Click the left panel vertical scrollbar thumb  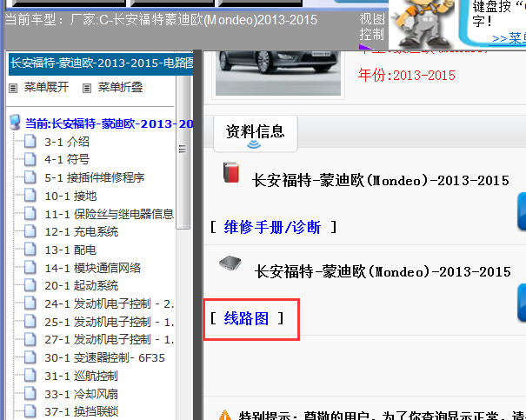pyautogui.click(x=183, y=151)
